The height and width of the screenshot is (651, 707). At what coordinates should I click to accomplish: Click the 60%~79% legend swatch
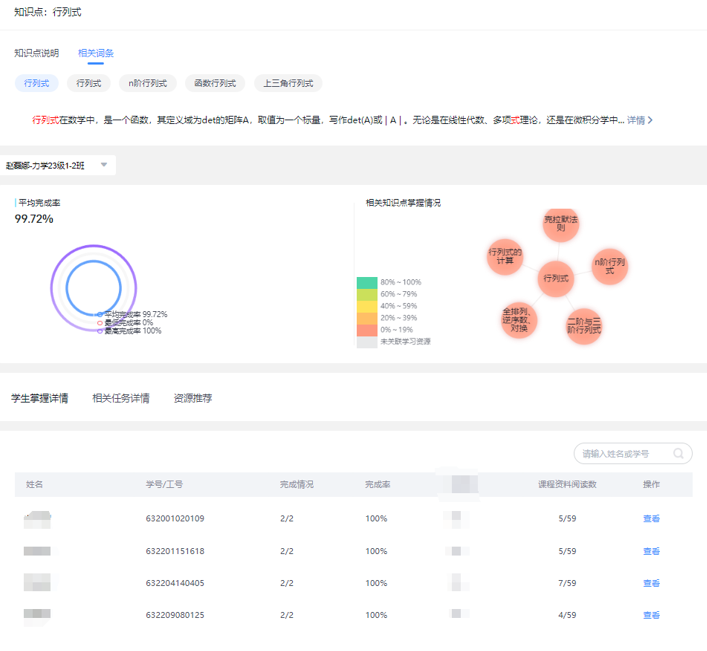[367, 294]
